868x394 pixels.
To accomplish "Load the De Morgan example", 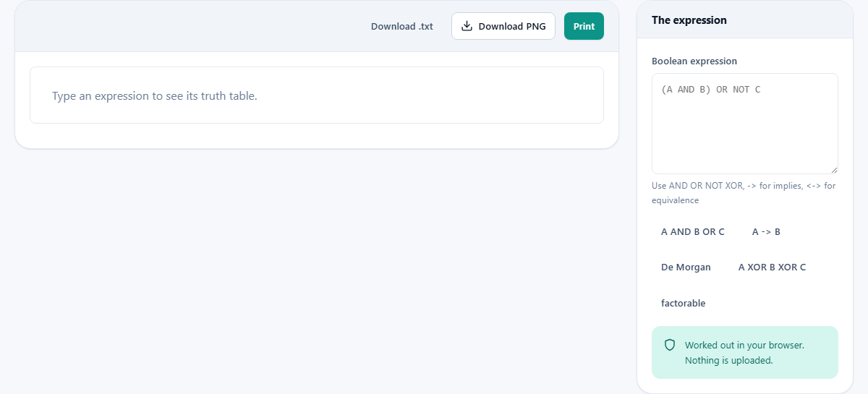I will 686,267.
